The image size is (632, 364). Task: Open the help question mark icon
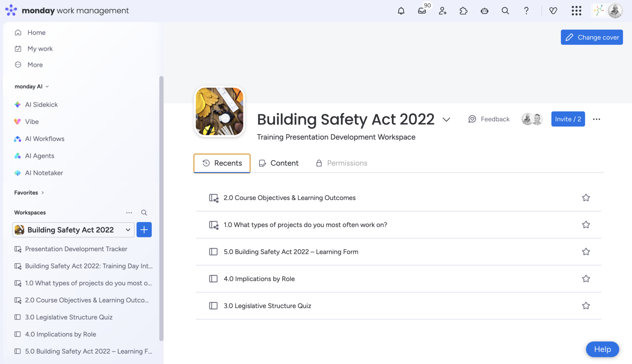click(526, 11)
